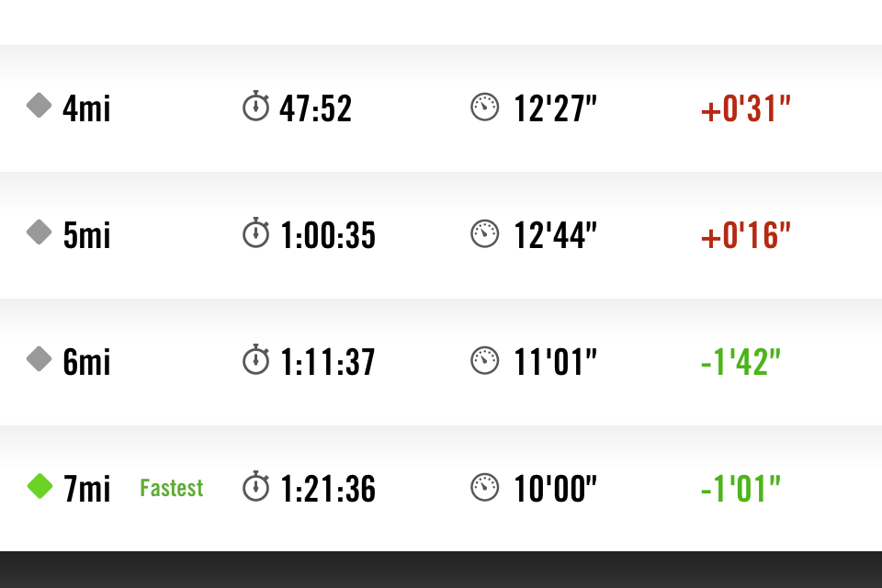Click the gray diamond marker for 6mi
The image size is (882, 588).
(x=40, y=359)
